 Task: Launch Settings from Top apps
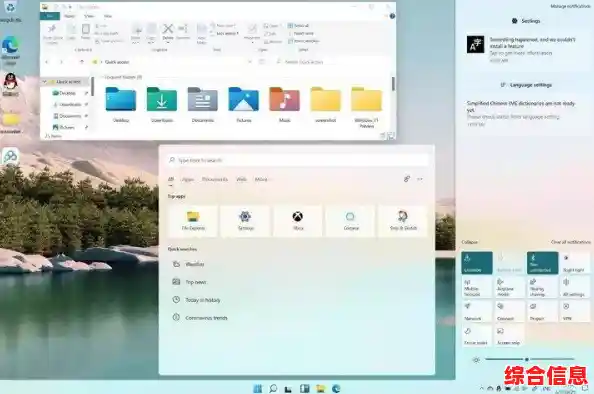pyautogui.click(x=245, y=221)
